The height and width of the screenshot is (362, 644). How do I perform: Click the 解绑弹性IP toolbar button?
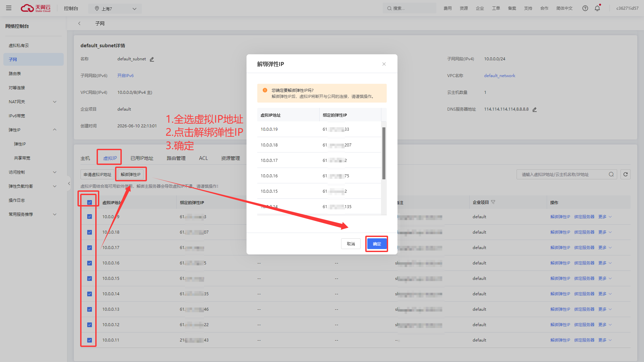click(x=130, y=175)
